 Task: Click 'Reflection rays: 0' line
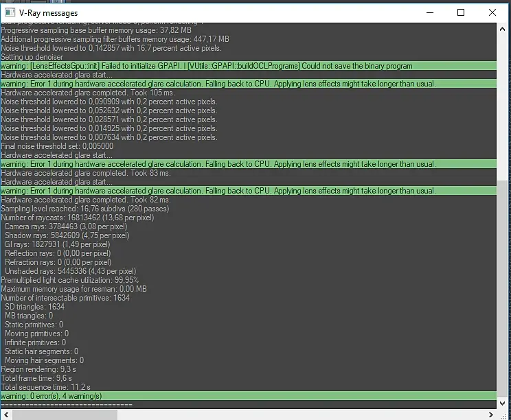pyautogui.click(x=58, y=253)
